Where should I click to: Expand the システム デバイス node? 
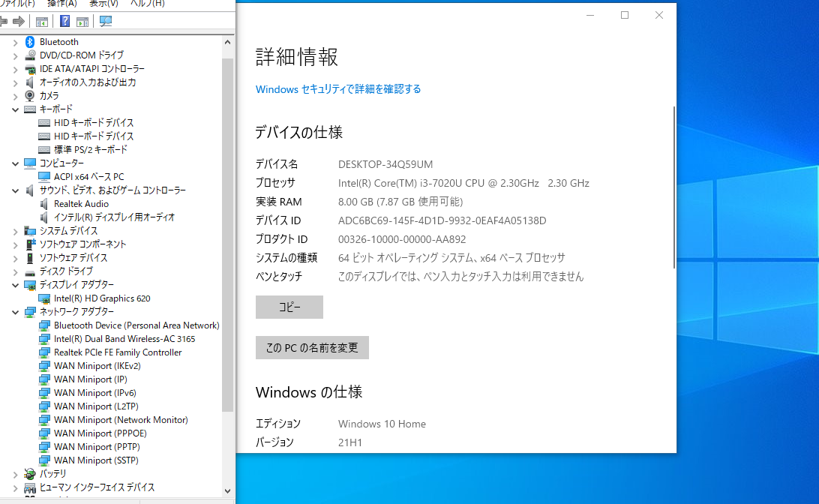point(15,231)
